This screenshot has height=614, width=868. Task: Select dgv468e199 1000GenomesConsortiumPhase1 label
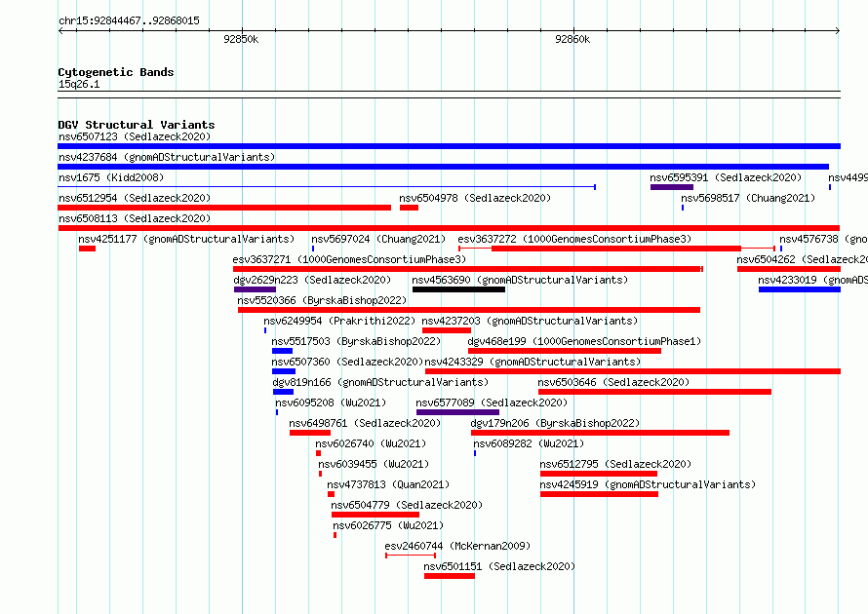(x=584, y=341)
